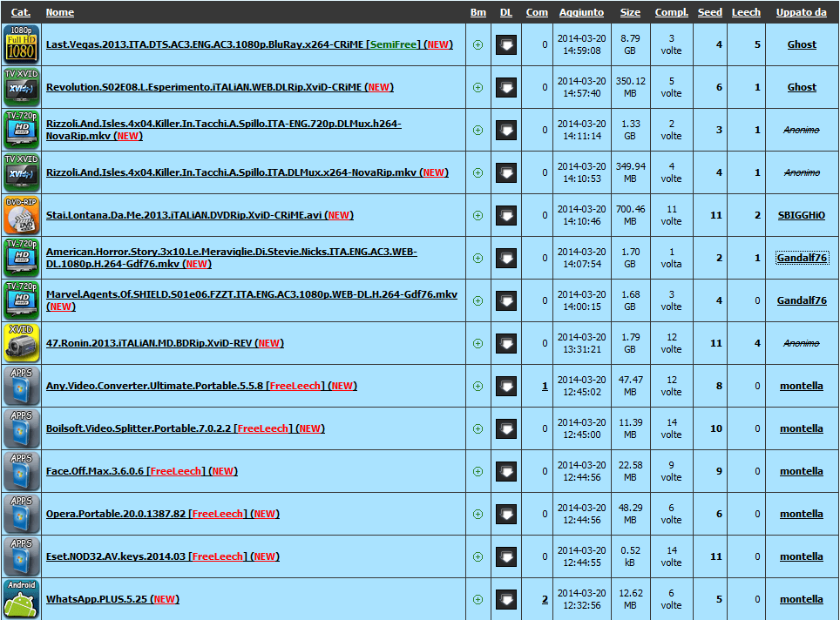
Task: Click the Android category icon for WhatsApp.PLUS
Action: click(x=22, y=599)
